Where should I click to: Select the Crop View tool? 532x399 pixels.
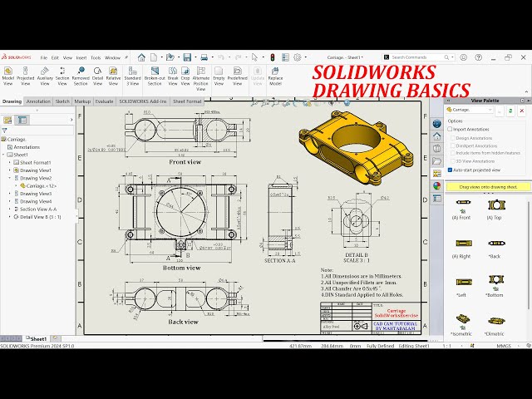(x=185, y=76)
